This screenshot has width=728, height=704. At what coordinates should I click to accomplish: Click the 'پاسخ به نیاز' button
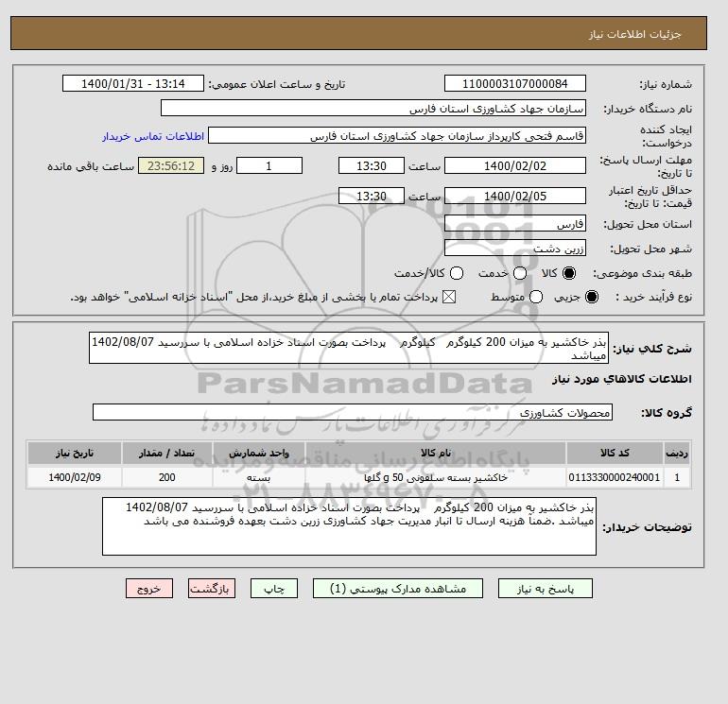[546, 588]
